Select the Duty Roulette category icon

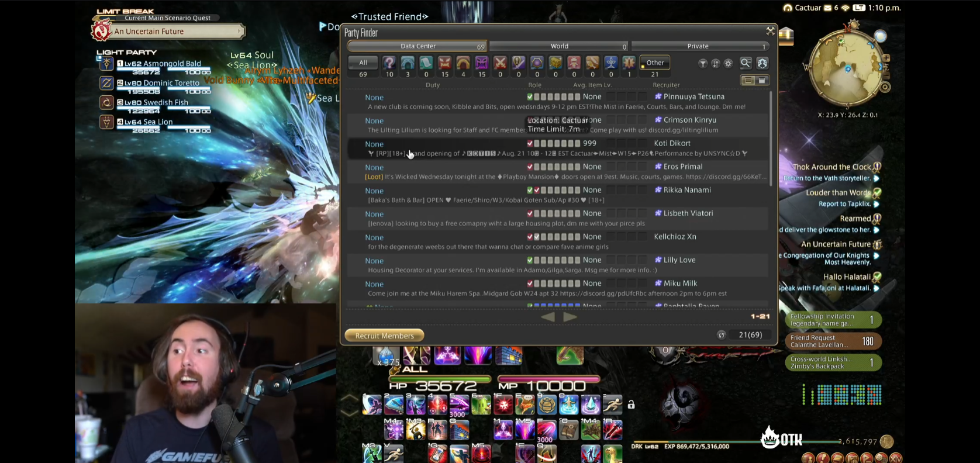tap(389, 63)
